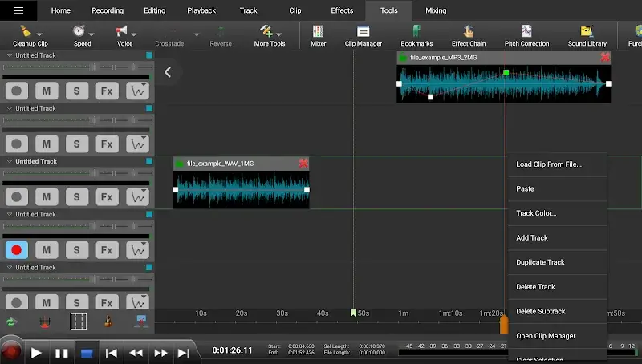The height and width of the screenshot is (364, 642).
Task: Open the hamburger main menu
Action: [x=18, y=10]
